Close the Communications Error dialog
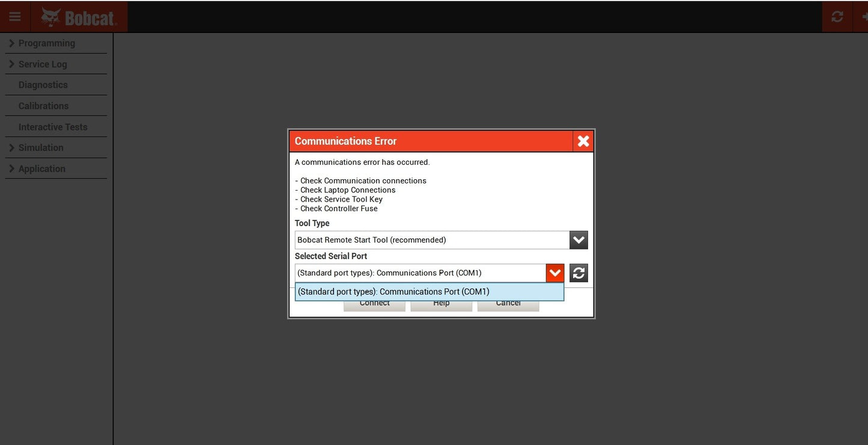 pos(583,141)
